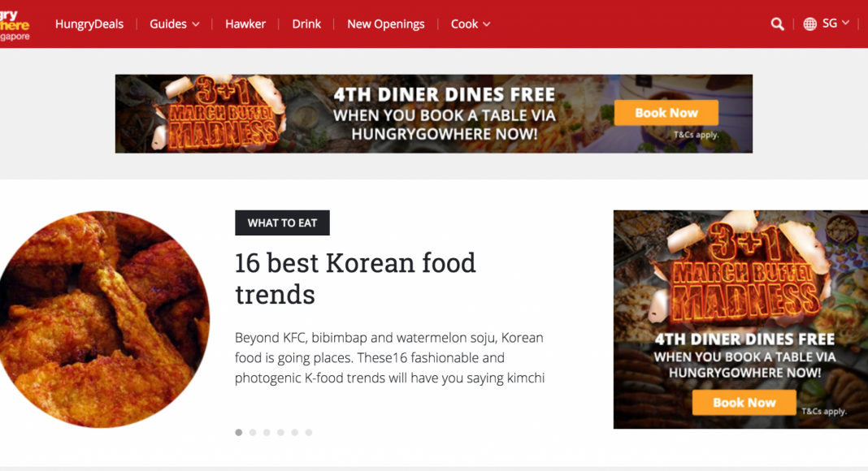Click Book Now in top banner
Screen dimensions: 868x471
pyautogui.click(x=666, y=113)
